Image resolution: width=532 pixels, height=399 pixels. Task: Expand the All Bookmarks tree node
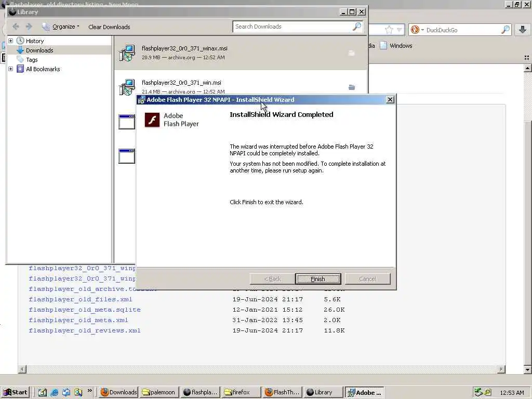pos(10,69)
